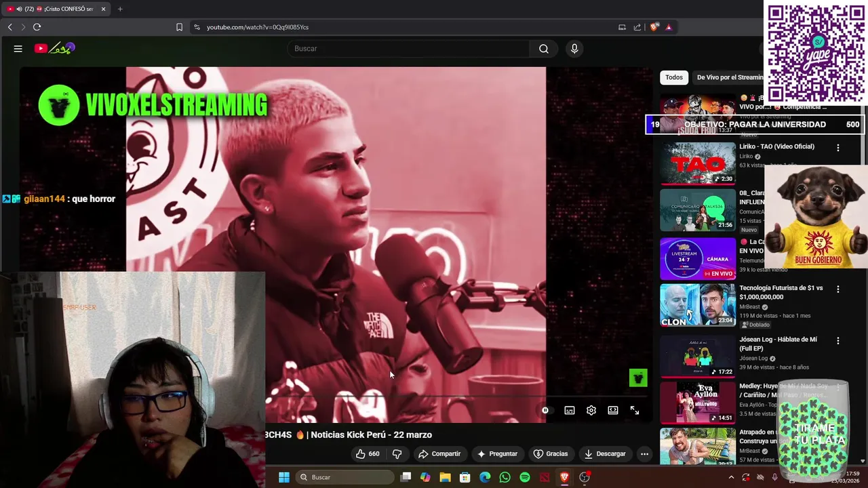This screenshot has height=488, width=868.
Task: Enable subtitles on the video player
Action: point(570,411)
